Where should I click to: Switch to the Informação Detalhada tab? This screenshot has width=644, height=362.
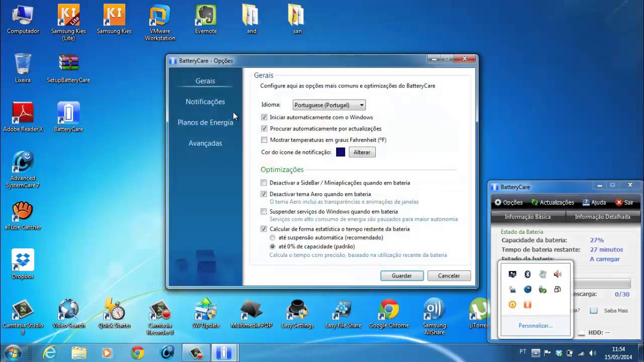(x=603, y=217)
